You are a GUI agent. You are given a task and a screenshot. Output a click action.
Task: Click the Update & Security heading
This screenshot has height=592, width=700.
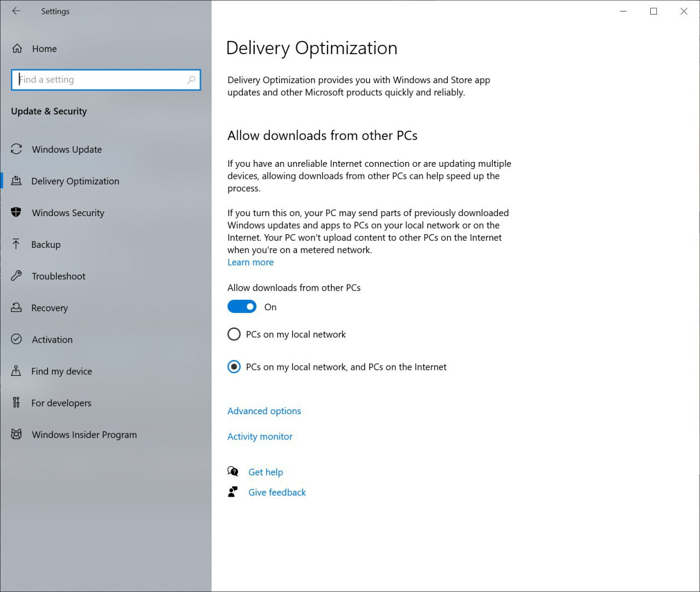tap(49, 112)
